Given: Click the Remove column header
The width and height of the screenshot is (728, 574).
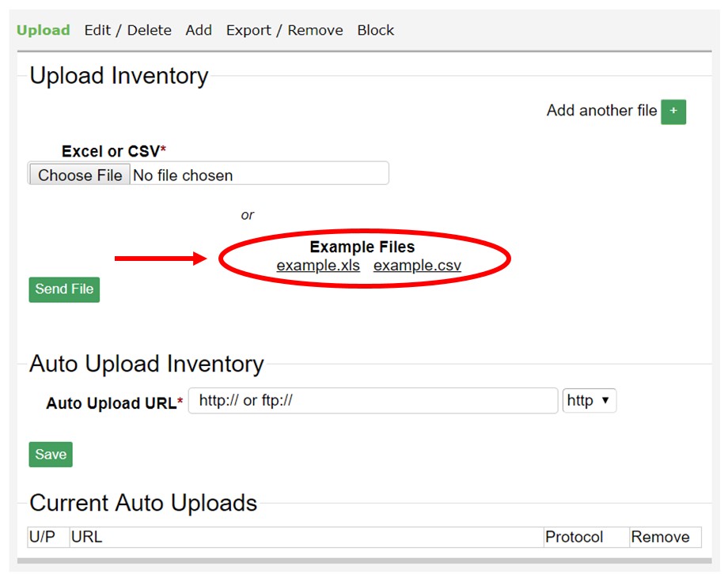Looking at the screenshot, I should coord(659,538).
